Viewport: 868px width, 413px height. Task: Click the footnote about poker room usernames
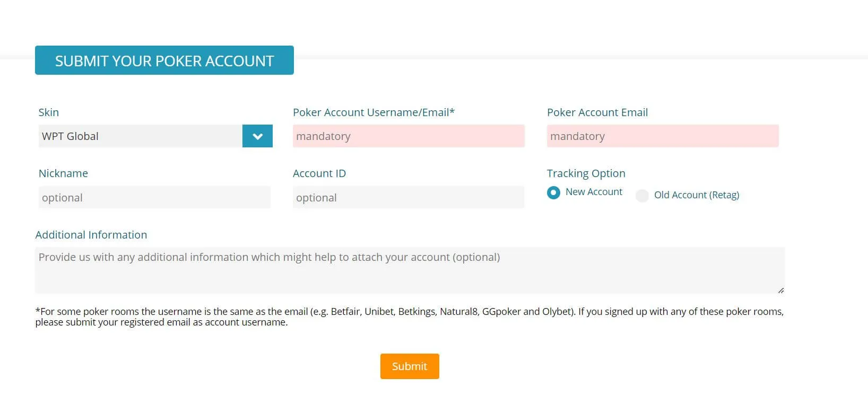409,317
